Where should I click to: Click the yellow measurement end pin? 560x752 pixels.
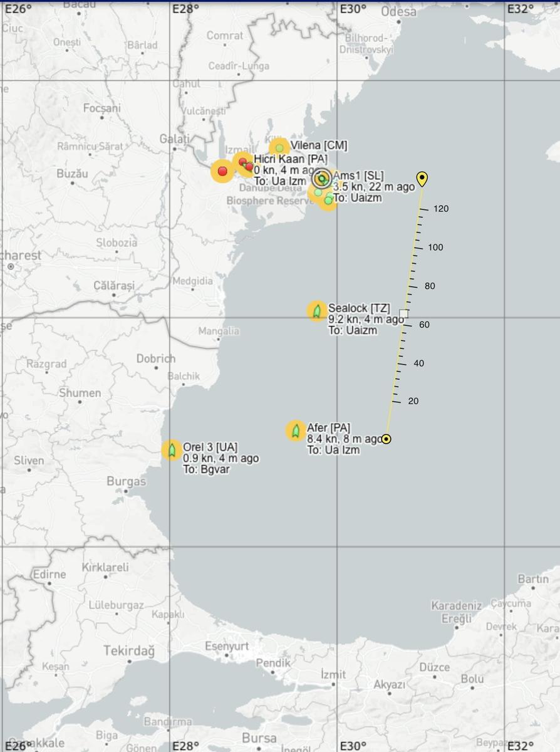pos(422,179)
